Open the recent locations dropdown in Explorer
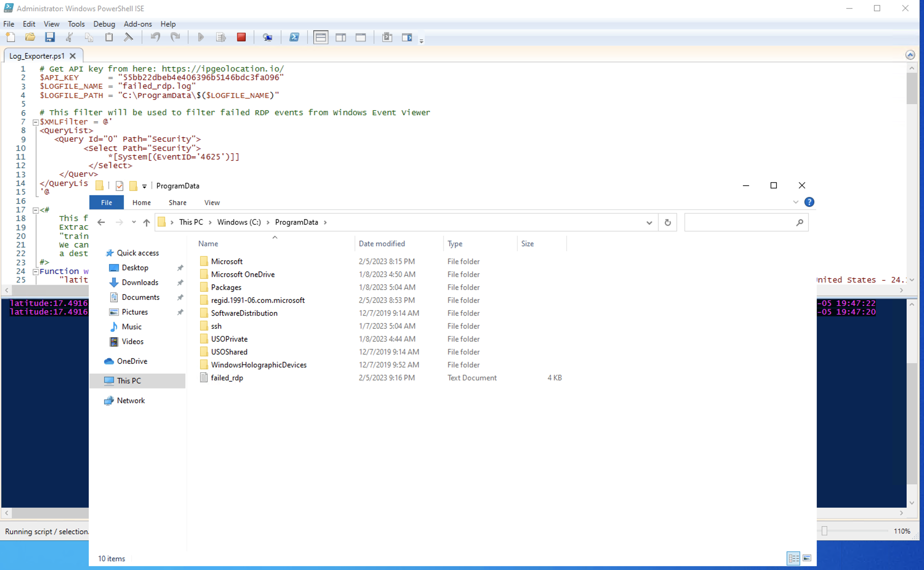924x570 pixels. point(134,222)
